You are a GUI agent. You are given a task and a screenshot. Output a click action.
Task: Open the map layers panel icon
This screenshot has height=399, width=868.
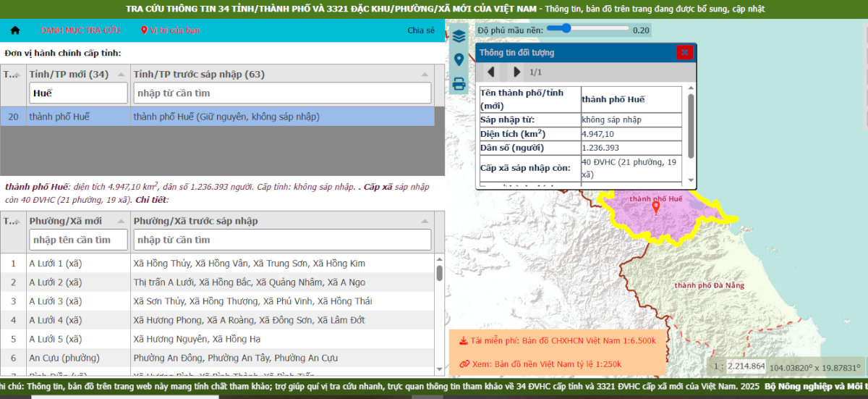click(459, 37)
